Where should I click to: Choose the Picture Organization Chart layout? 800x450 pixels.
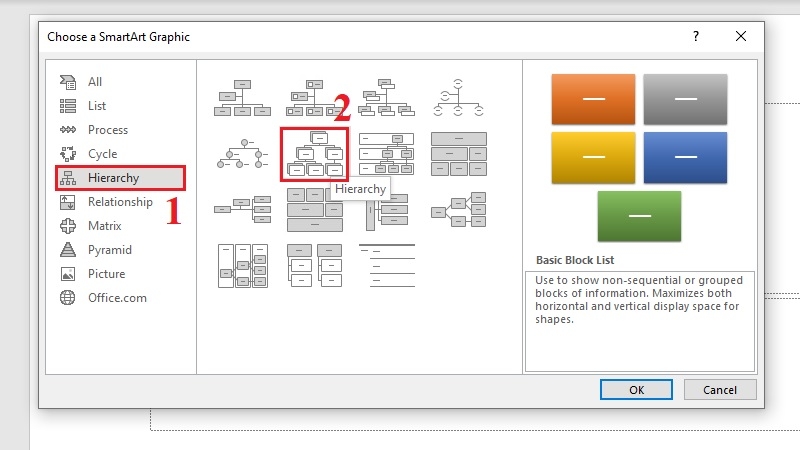(314, 97)
